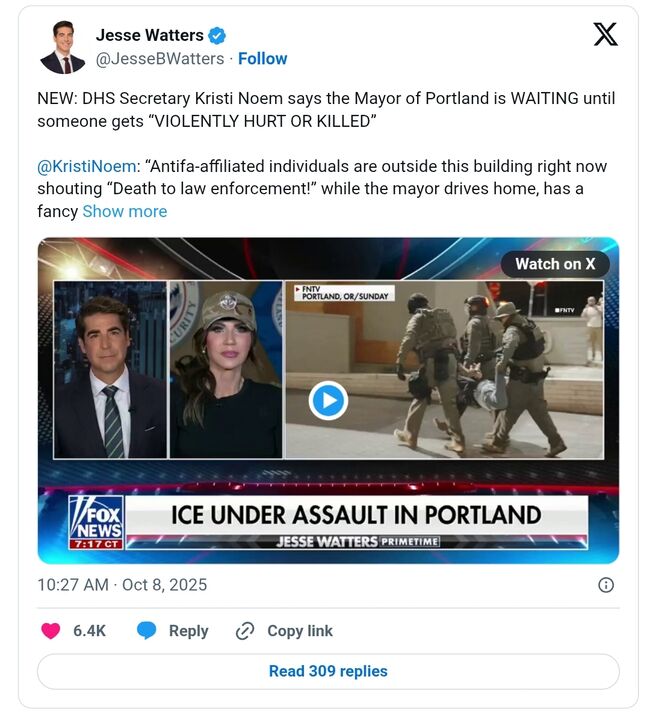The width and height of the screenshot is (650, 718).
Task: Open the 10:27 AM Oct 8 timestamp
Action: coord(122,585)
